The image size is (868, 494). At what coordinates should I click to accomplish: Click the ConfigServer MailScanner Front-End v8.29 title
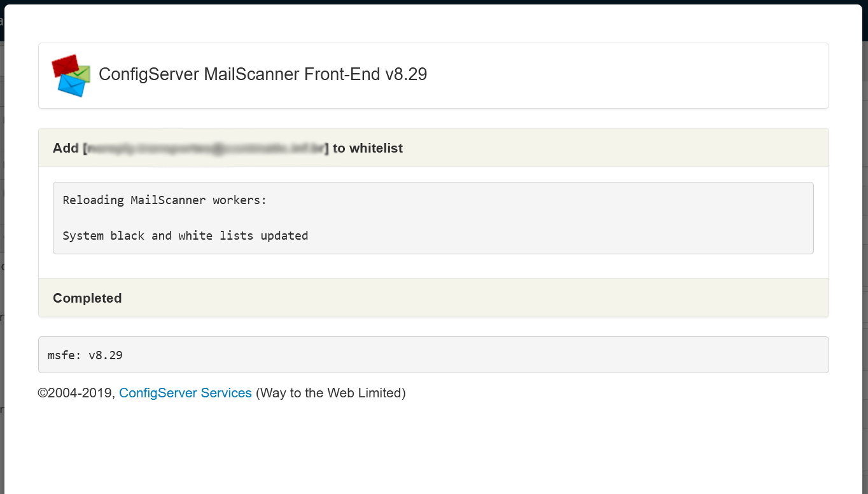(263, 74)
